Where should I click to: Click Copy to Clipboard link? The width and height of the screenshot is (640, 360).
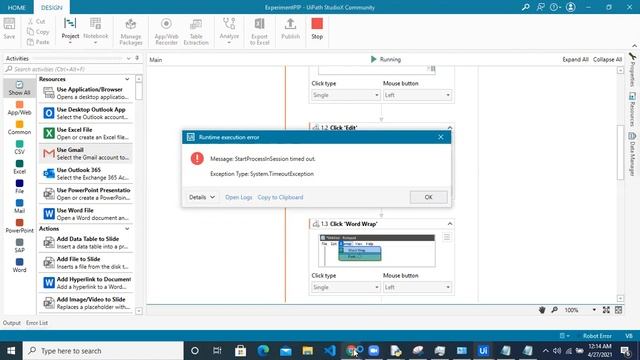pos(280,197)
